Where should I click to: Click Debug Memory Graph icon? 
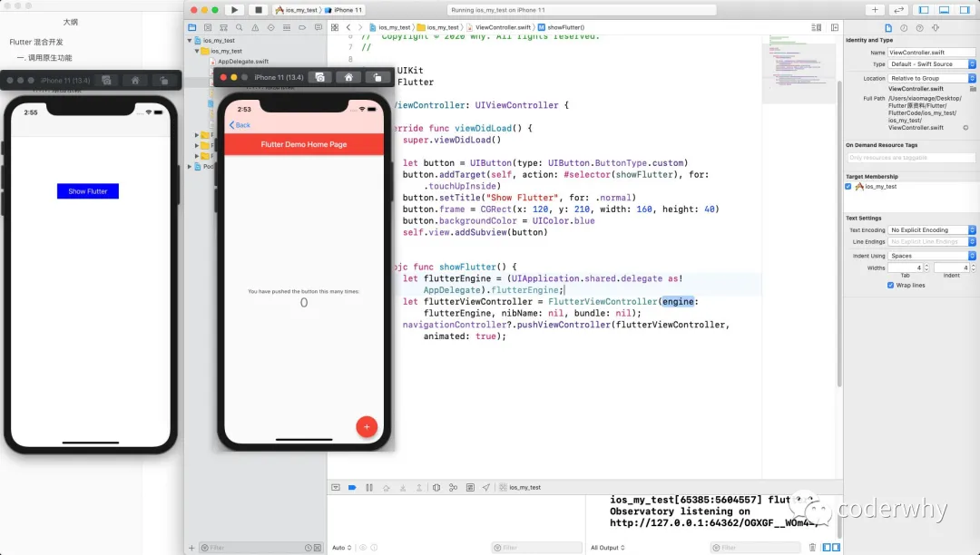coord(453,488)
